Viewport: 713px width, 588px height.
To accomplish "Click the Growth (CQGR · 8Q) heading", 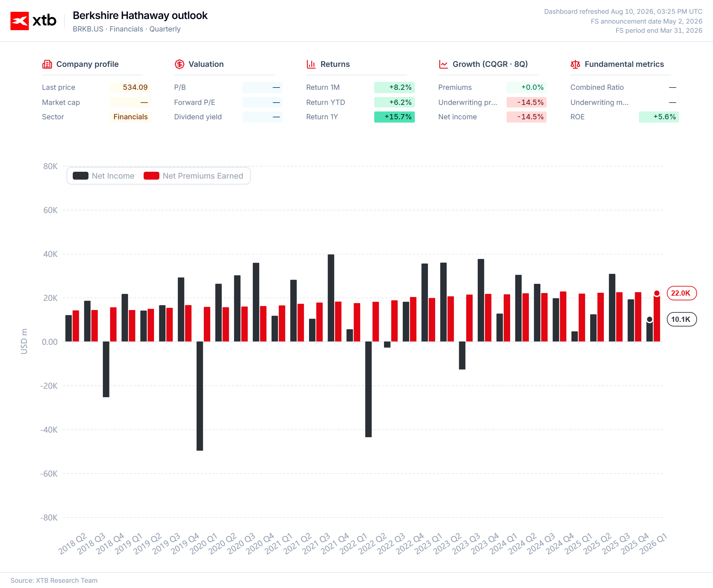I will (490, 64).
